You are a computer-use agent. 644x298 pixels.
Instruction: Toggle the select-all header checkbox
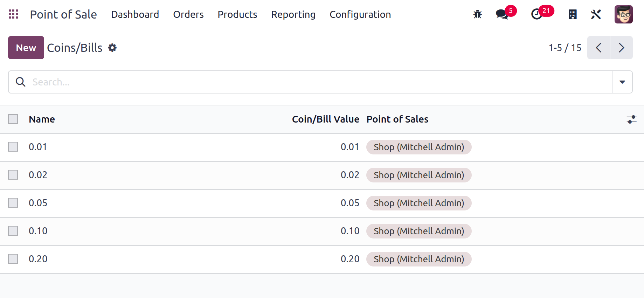click(13, 119)
